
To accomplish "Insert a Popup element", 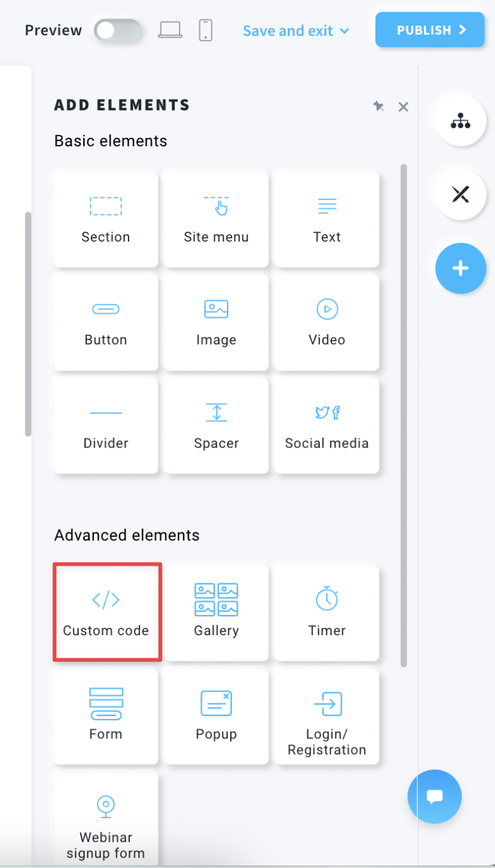I will point(216,716).
